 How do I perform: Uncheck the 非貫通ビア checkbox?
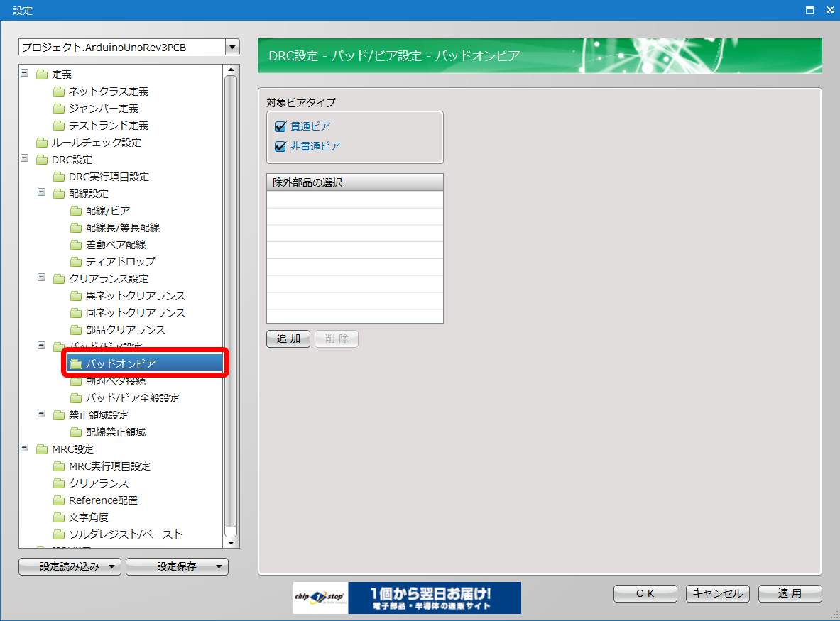click(280, 147)
